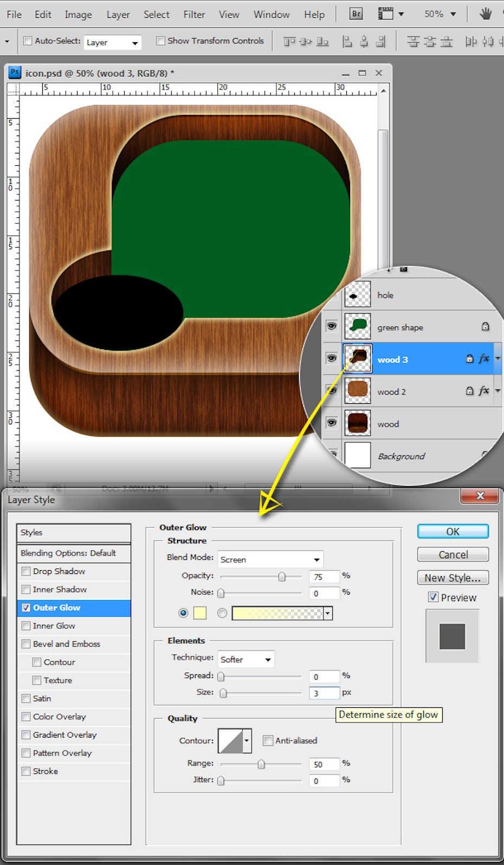The width and height of the screenshot is (504, 865).
Task: Click the pale yellow glow color swatch
Action: point(200,613)
